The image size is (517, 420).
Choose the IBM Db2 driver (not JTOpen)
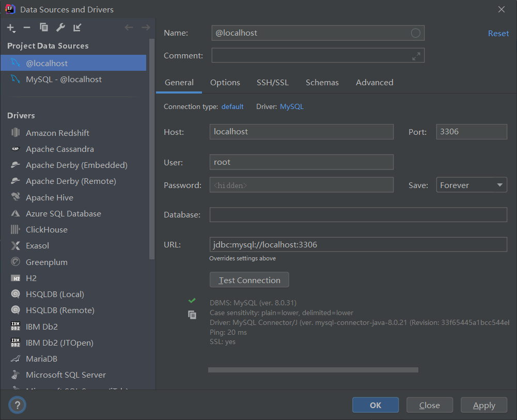(73, 326)
